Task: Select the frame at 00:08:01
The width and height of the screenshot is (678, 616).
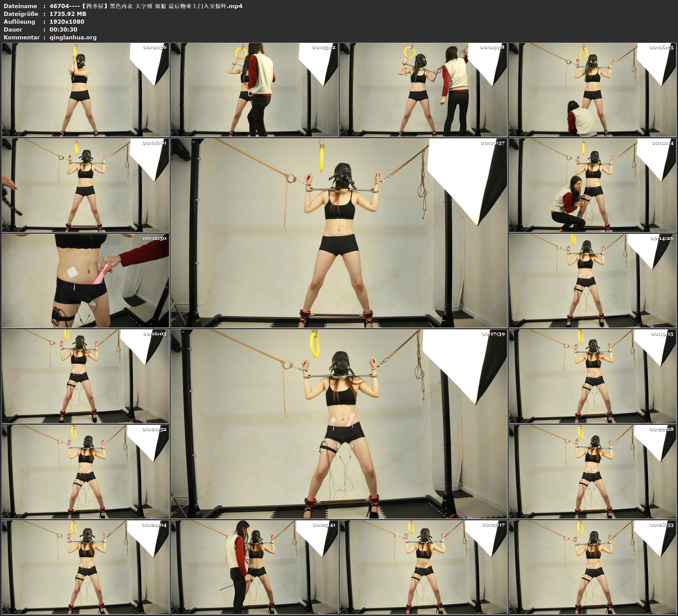Action: [85, 185]
